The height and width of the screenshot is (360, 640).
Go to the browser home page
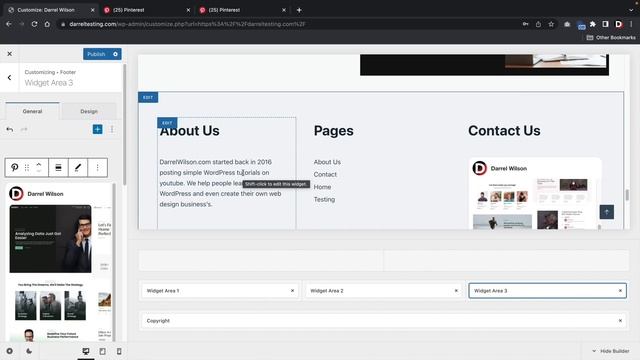[x=47, y=24]
